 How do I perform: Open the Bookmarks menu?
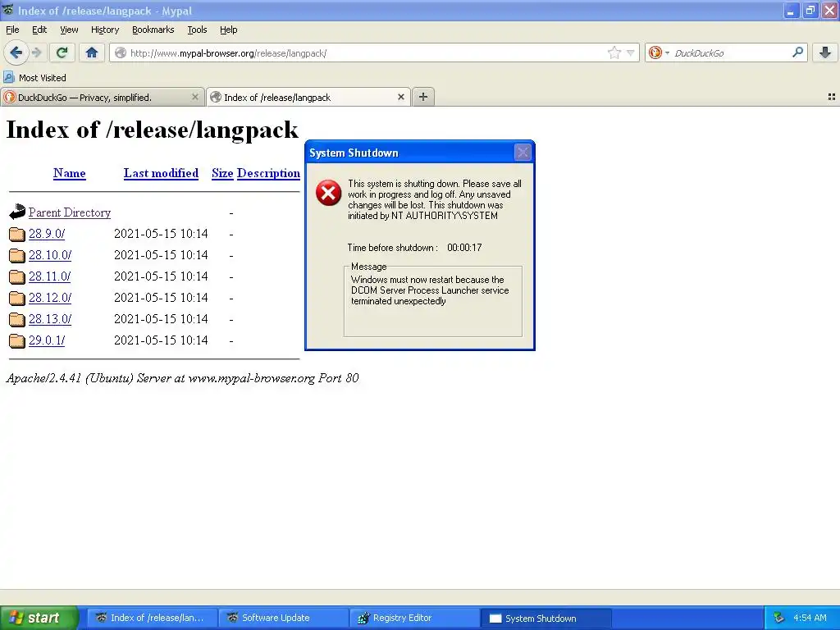[x=153, y=30]
